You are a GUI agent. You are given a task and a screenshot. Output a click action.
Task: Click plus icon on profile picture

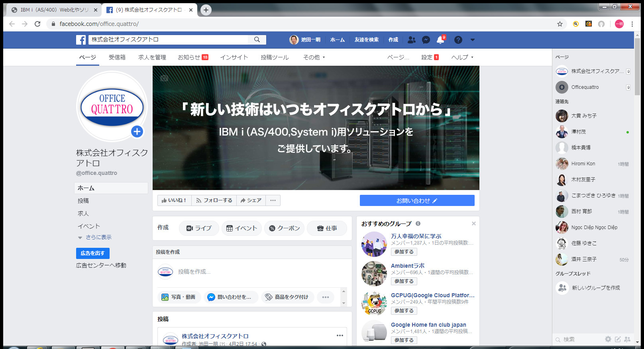pyautogui.click(x=137, y=131)
